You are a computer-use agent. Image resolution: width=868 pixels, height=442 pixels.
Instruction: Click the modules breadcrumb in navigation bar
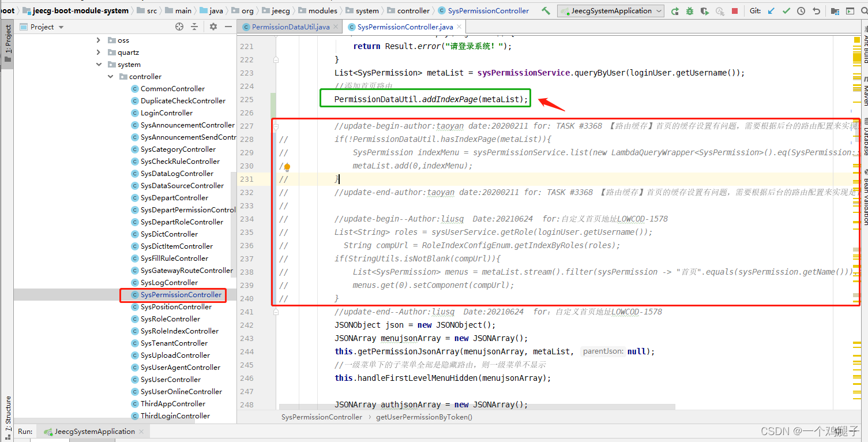point(323,10)
